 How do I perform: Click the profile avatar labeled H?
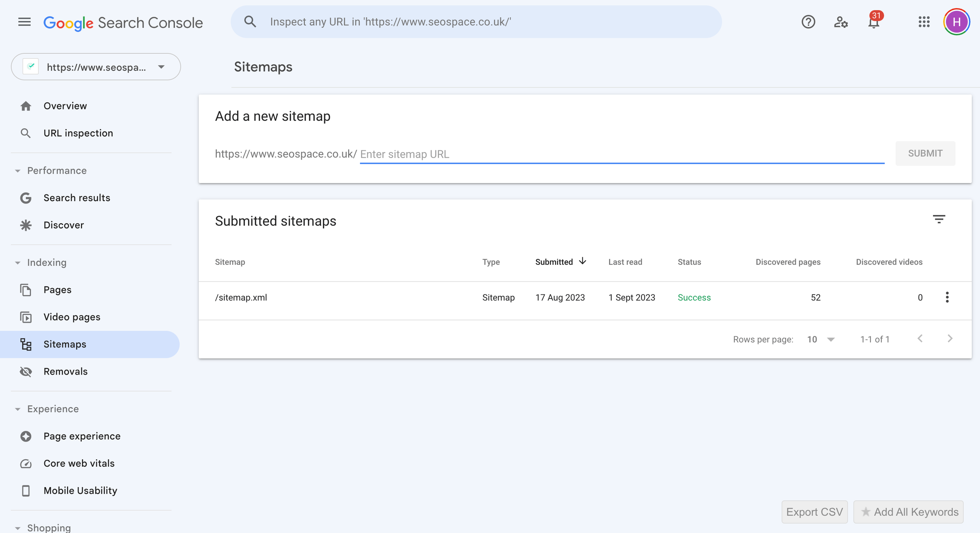pos(956,22)
